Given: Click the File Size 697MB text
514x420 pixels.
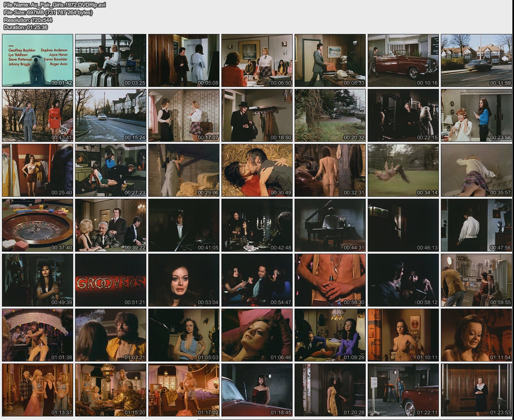Looking at the screenshot, I should click(48, 12).
